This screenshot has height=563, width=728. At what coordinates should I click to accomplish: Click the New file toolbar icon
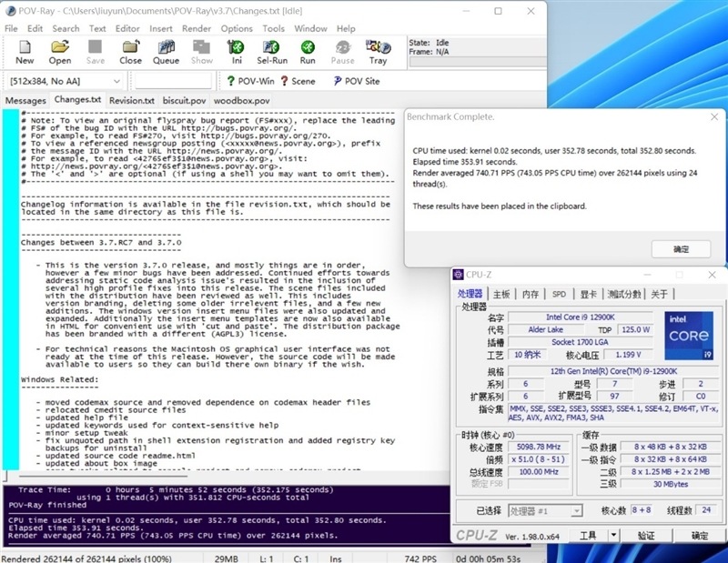point(25,52)
